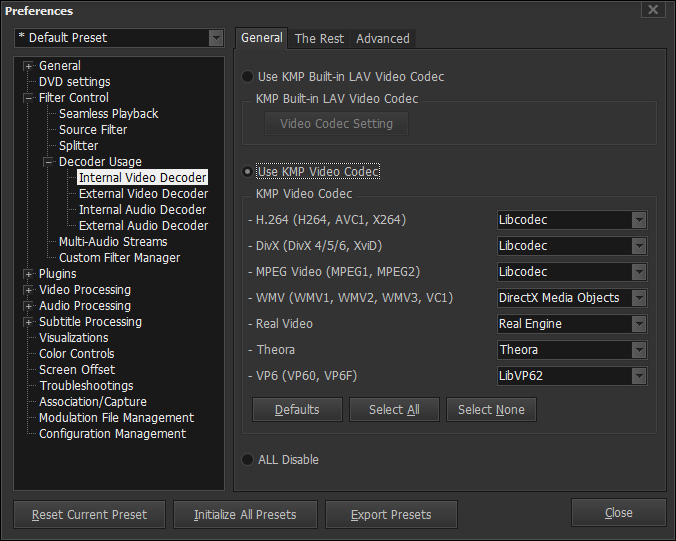676x541 pixels.
Task: Open the Real Video Real Engine dropdown
Action: [x=572, y=324]
